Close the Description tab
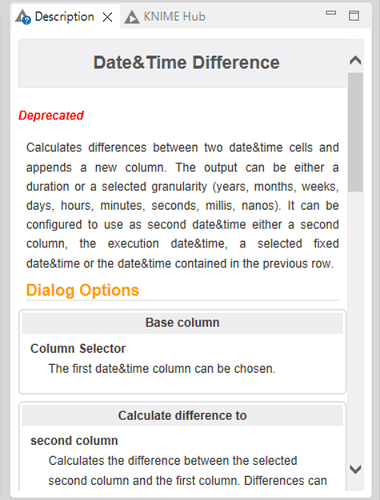This screenshot has width=380, height=500. (107, 17)
